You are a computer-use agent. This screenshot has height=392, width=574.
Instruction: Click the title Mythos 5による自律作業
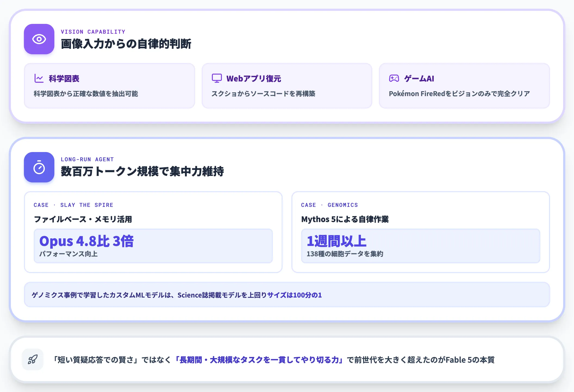pyautogui.click(x=345, y=219)
